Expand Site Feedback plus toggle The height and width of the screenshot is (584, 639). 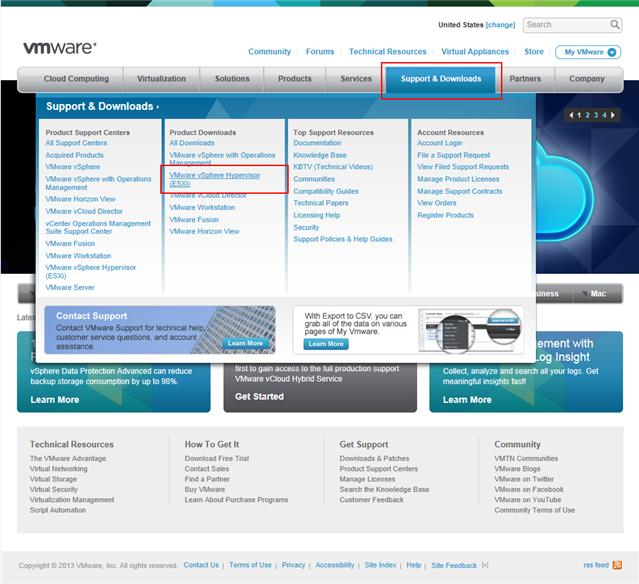coord(485,565)
